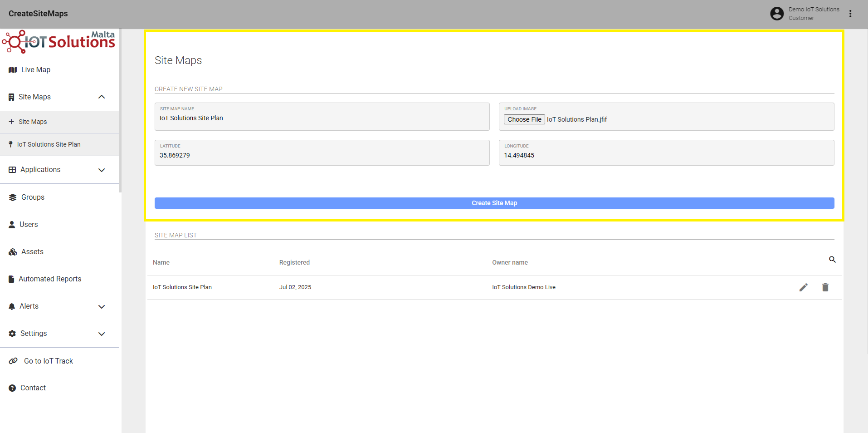Viewport: 868px width, 433px height.
Task: Click the Users person icon
Action: 12,225
